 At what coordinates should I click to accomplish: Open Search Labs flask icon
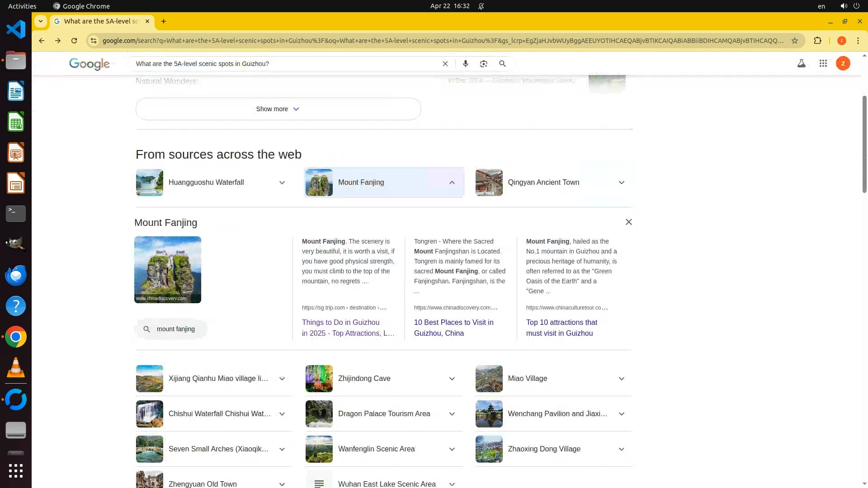801,64
